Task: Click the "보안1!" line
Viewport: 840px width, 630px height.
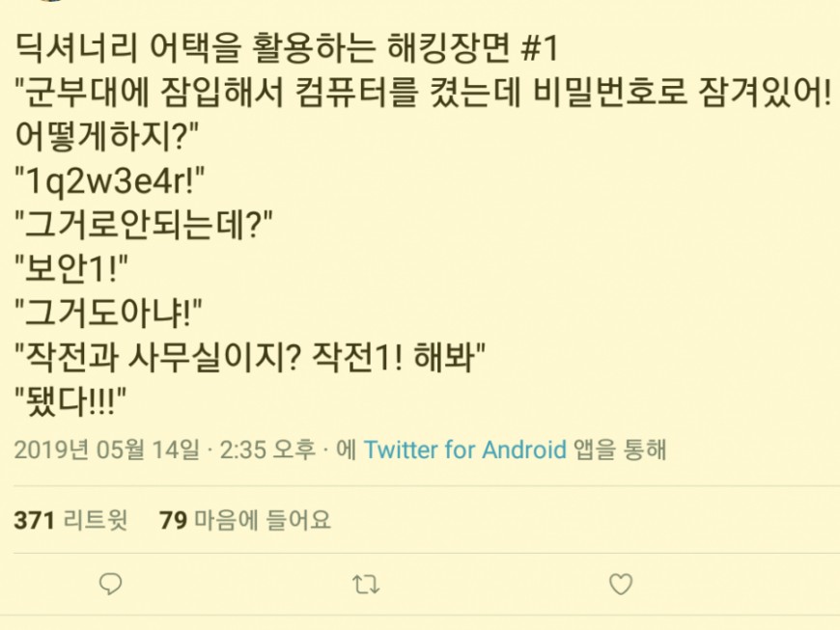Action: click(71, 269)
